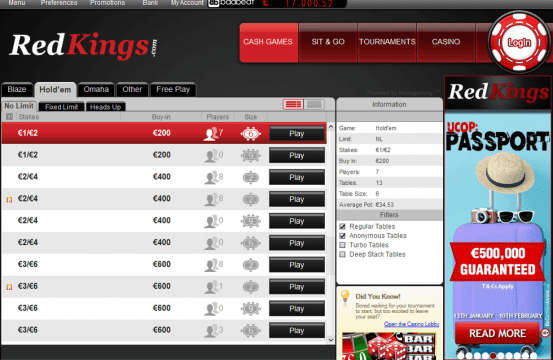The height and width of the screenshot is (360, 553).
Task: Open the Promotions menu
Action: (107, 3)
